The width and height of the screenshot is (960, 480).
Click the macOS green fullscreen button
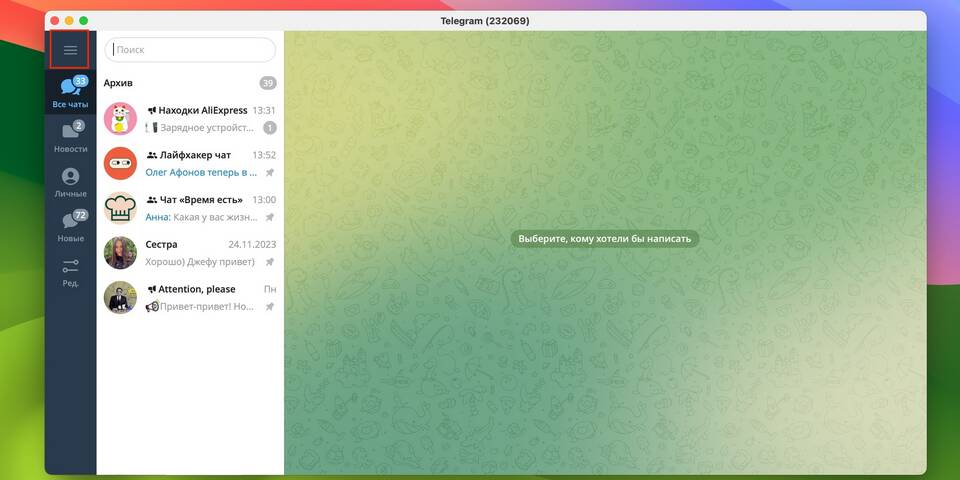(x=84, y=21)
